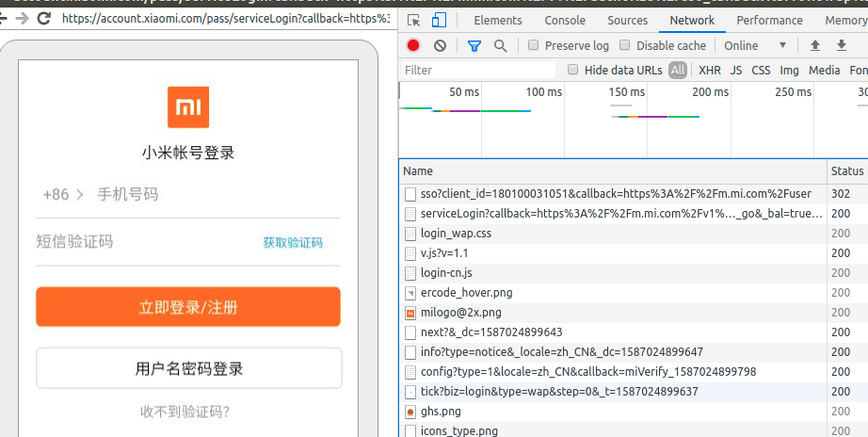Enable Preserve log checkbox
The width and height of the screenshot is (868, 437).
[533, 45]
